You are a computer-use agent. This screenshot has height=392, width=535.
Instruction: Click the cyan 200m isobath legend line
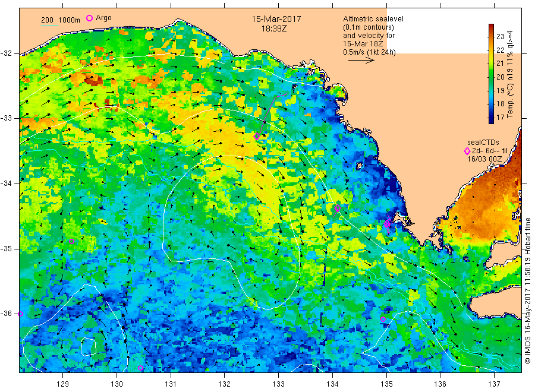tap(49, 26)
